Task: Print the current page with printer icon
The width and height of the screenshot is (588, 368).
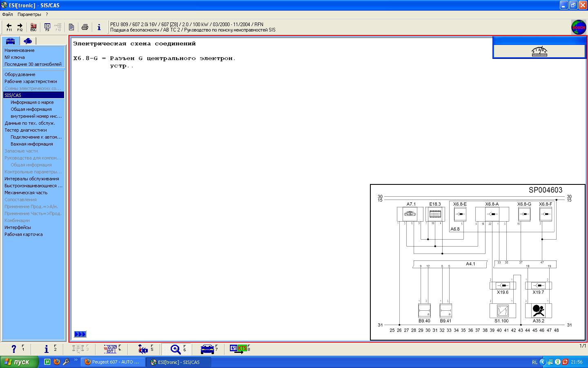Action: pos(85,27)
